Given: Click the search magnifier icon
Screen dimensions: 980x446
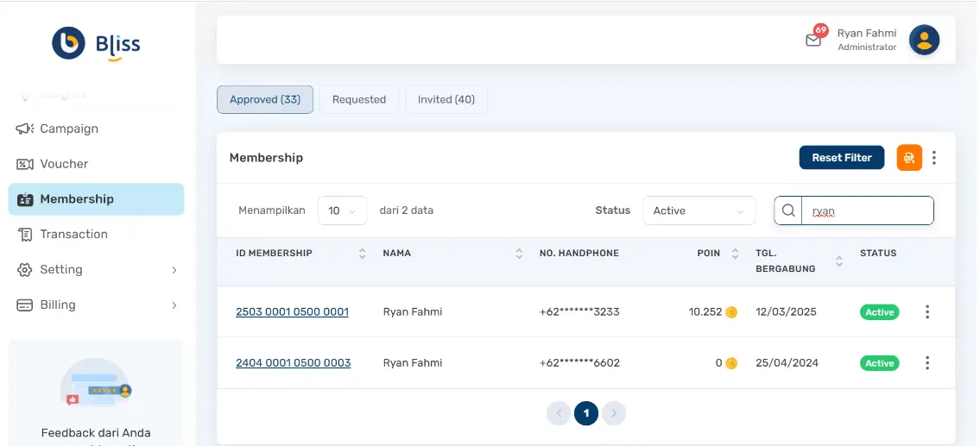Looking at the screenshot, I should click(787, 210).
